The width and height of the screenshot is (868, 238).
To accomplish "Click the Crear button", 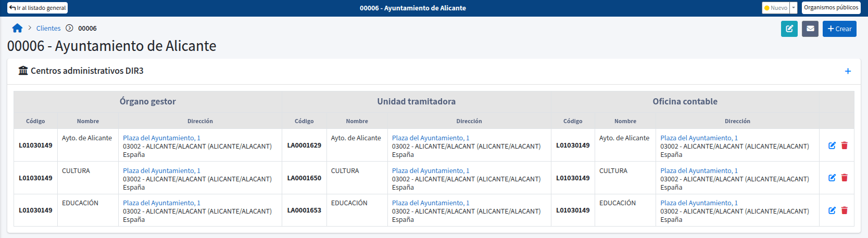I will point(839,29).
